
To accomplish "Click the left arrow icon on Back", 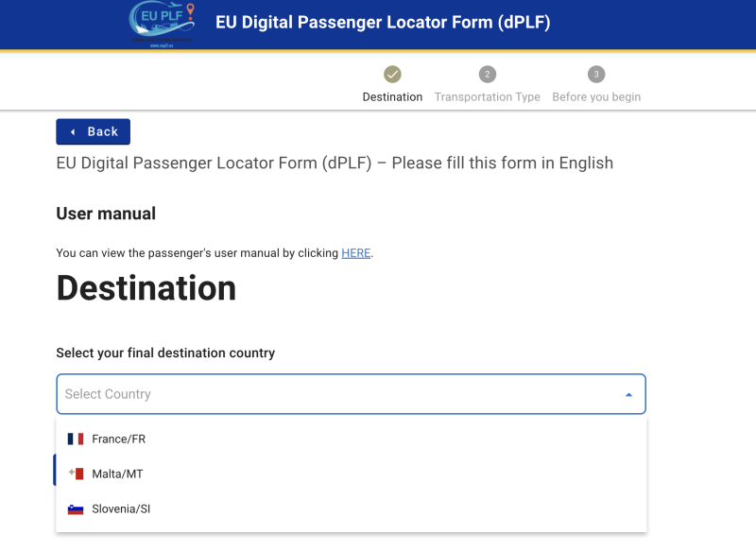I will (73, 132).
